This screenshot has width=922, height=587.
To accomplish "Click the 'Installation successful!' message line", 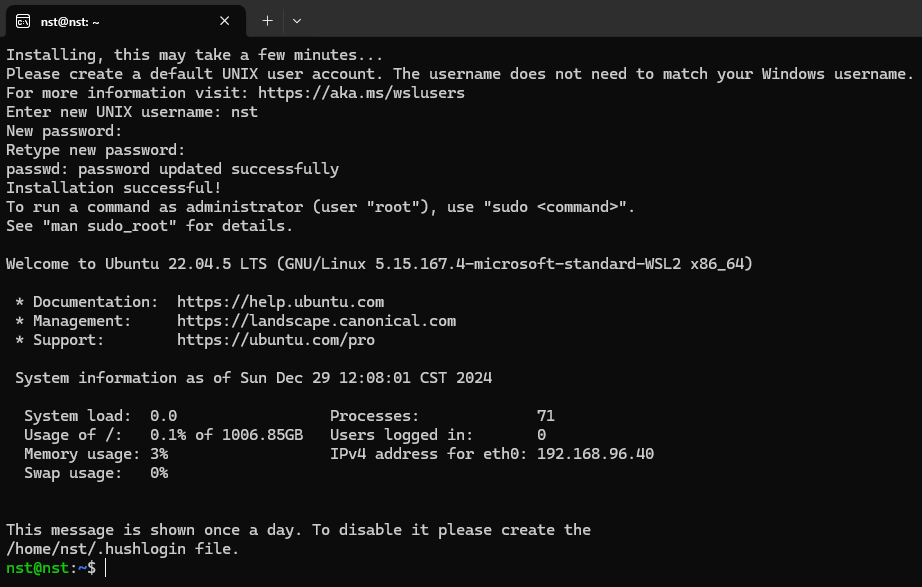I will click(x=113, y=188).
